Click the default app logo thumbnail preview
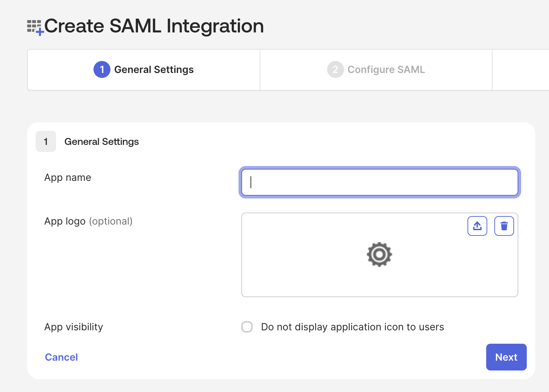Image resolution: width=549 pixels, height=392 pixels. pos(379,255)
